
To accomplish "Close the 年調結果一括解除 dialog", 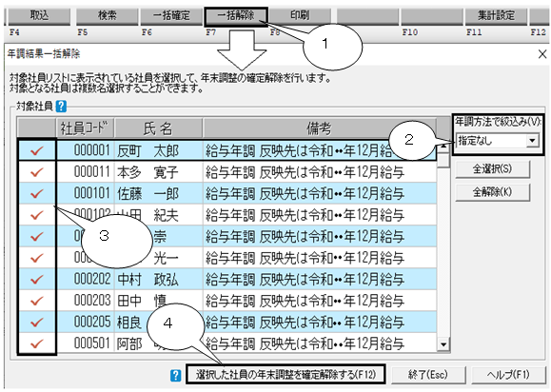I will tap(542, 54).
